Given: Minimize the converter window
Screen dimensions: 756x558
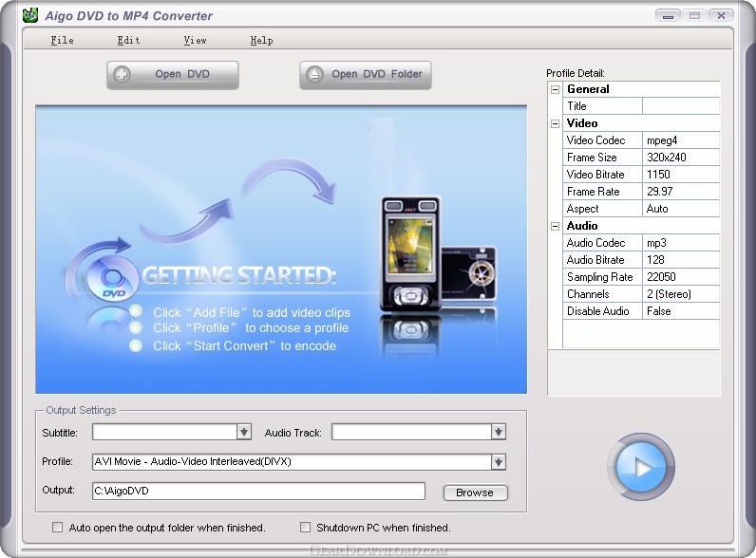Looking at the screenshot, I should pyautogui.click(x=669, y=15).
